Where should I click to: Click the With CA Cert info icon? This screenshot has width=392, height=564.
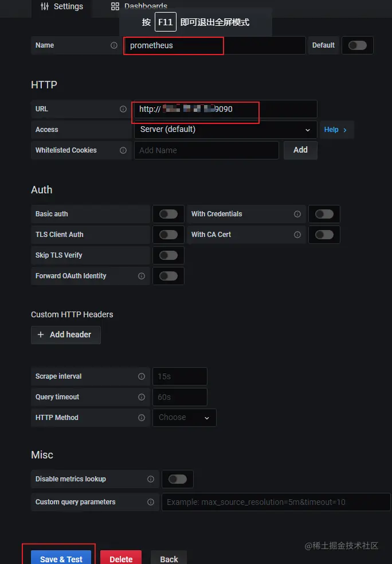tap(297, 235)
